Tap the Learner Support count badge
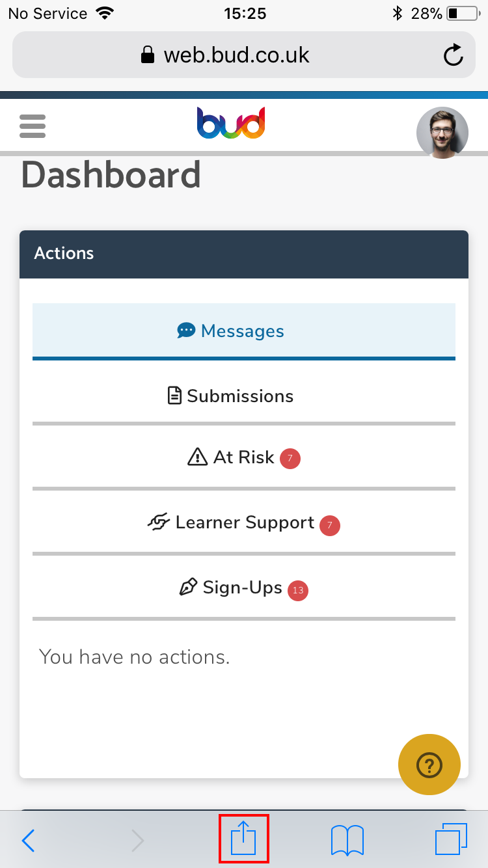This screenshot has width=488, height=868. 330,525
